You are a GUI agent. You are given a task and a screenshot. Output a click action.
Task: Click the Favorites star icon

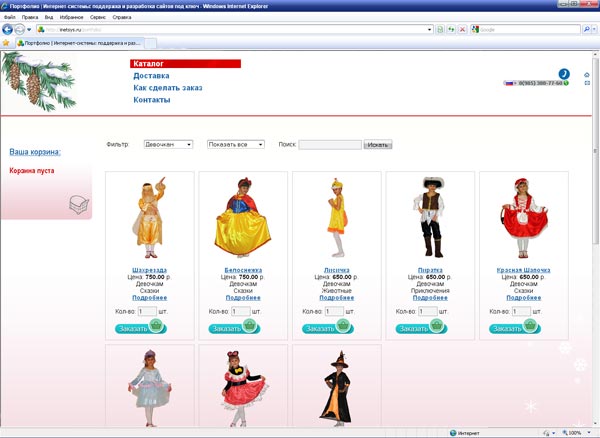coord(6,42)
